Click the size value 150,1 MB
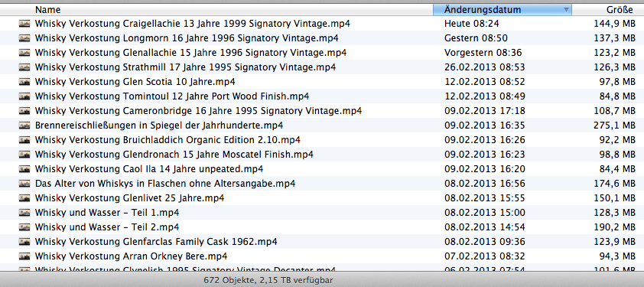The width and height of the screenshot is (644, 287). [614, 198]
